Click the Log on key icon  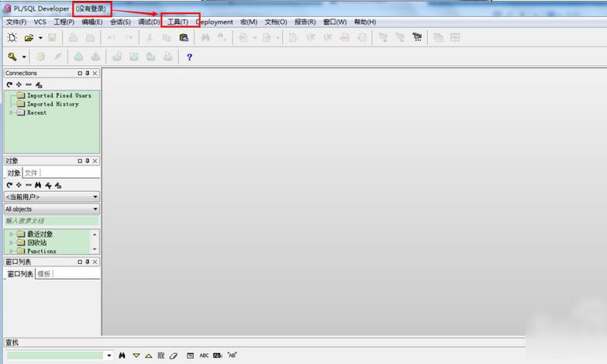12,57
